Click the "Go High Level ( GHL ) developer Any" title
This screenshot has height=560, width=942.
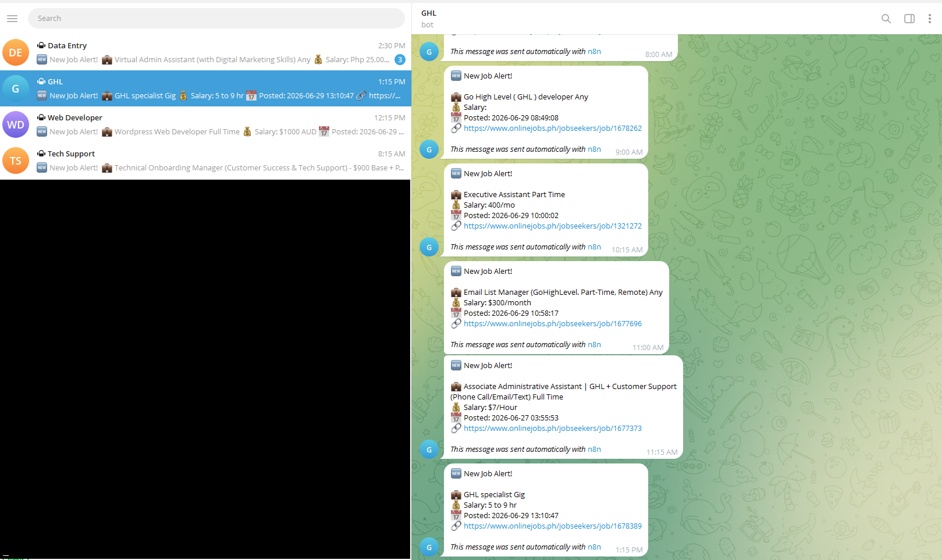pyautogui.click(x=526, y=97)
